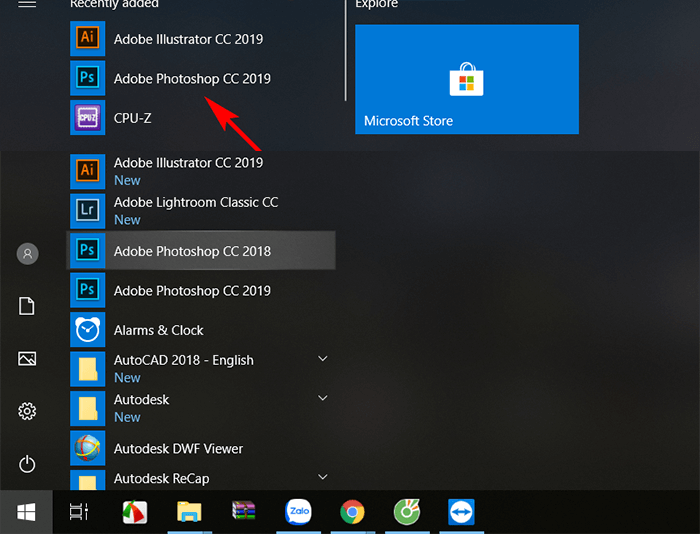Open TeamViewer from the taskbar
This screenshot has height=534, width=700.
pos(461,512)
